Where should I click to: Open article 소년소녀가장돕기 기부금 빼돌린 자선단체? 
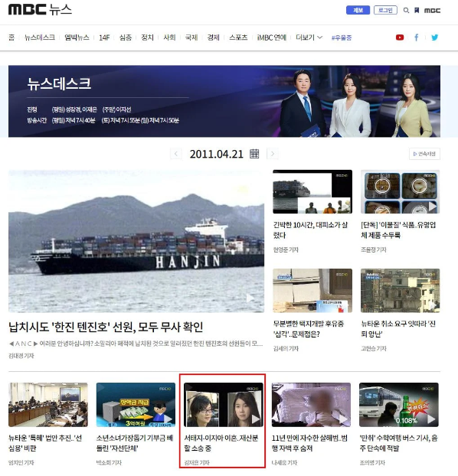pos(135,443)
